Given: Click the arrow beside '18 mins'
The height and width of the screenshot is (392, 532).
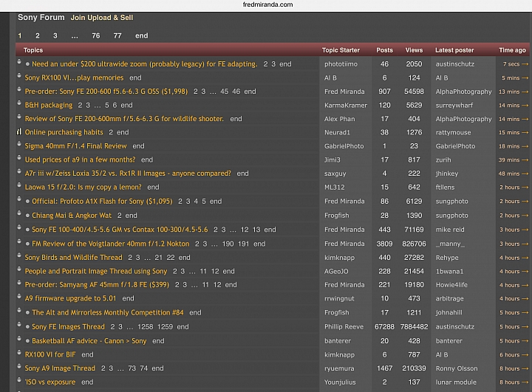Looking at the screenshot, I should tap(525, 146).
